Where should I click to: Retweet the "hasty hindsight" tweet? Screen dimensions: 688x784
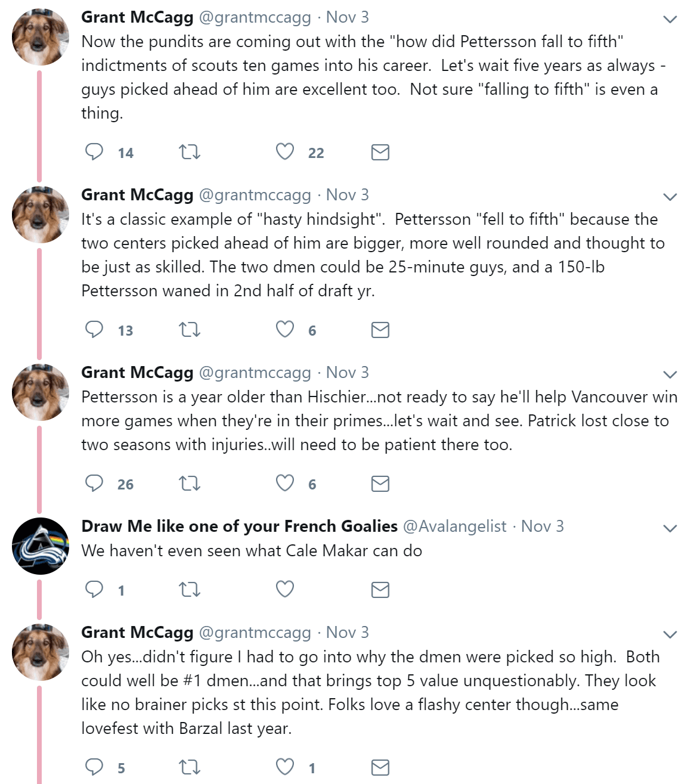(190, 330)
